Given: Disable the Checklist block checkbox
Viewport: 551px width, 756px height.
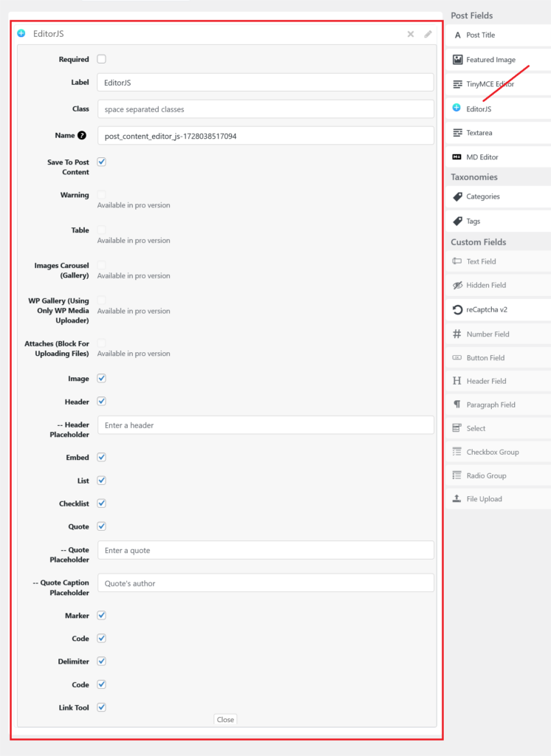Looking at the screenshot, I should [102, 504].
